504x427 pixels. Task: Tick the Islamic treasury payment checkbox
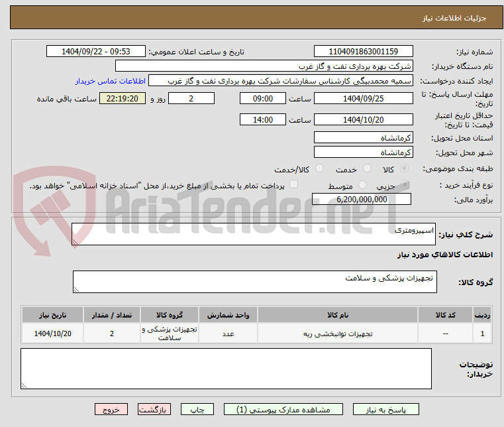coord(294,184)
